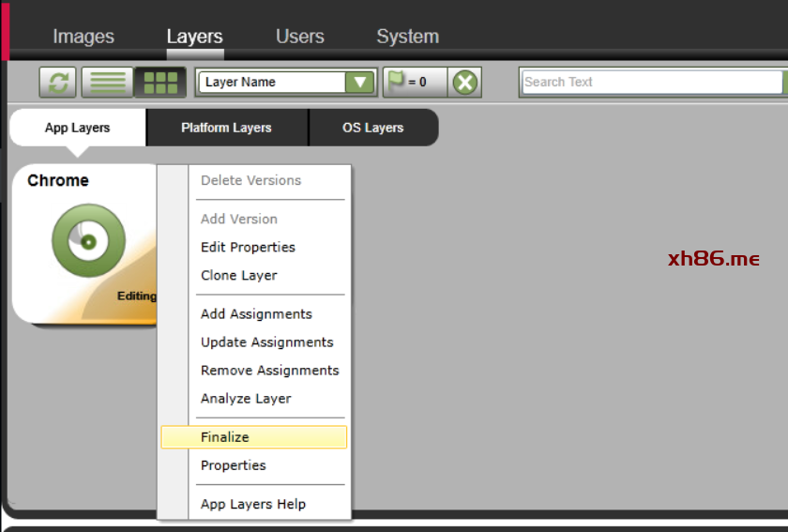Click the flag filter icon
The height and width of the screenshot is (532, 788).
(x=398, y=82)
